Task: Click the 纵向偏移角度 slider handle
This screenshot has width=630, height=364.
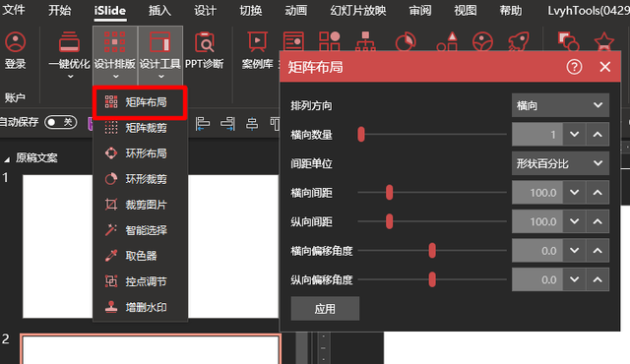Action: pos(432,279)
